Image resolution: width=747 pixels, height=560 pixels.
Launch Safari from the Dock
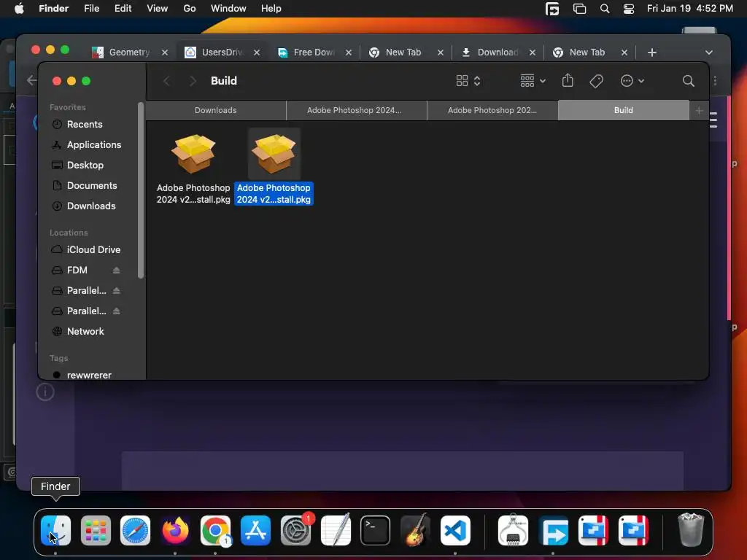[135, 531]
